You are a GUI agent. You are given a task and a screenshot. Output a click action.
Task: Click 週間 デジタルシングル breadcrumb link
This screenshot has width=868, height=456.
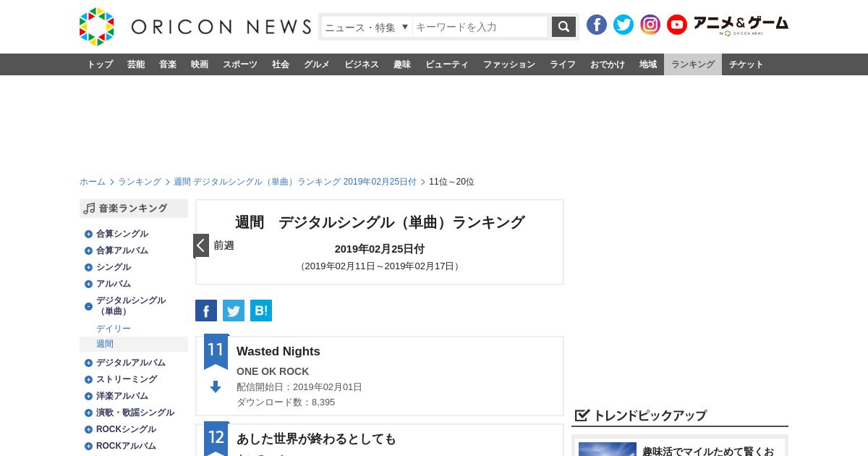pos(295,182)
